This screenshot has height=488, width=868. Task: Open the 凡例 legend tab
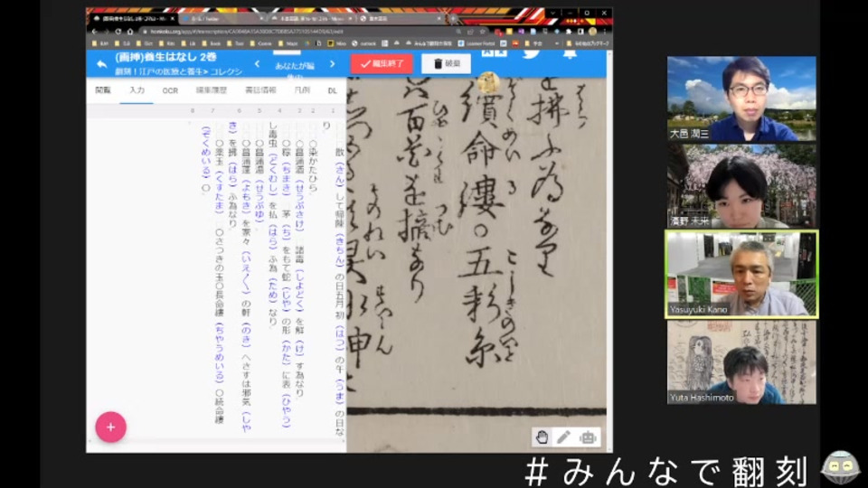pyautogui.click(x=302, y=90)
